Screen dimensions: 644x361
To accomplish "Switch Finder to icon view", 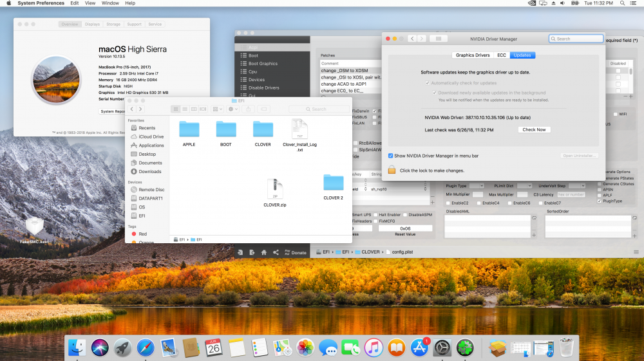I will [x=176, y=109].
